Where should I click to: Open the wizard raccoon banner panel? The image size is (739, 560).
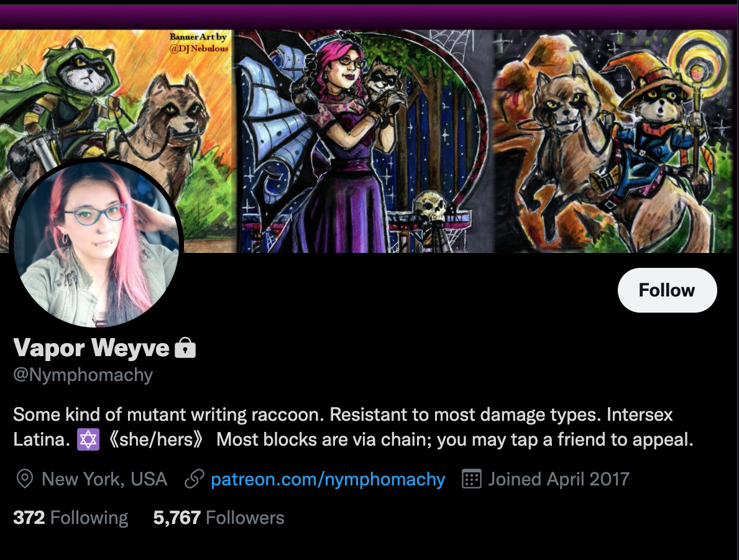pyautogui.click(x=613, y=142)
